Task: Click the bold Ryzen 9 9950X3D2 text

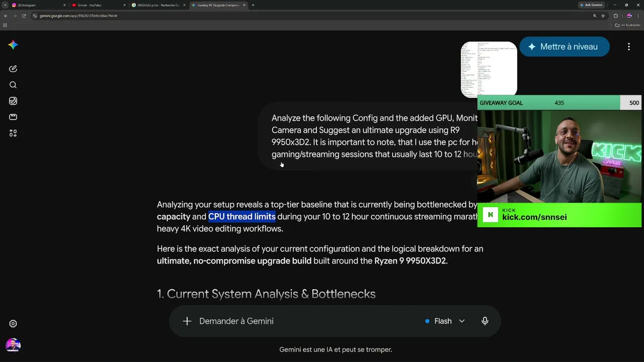Action: point(410,261)
